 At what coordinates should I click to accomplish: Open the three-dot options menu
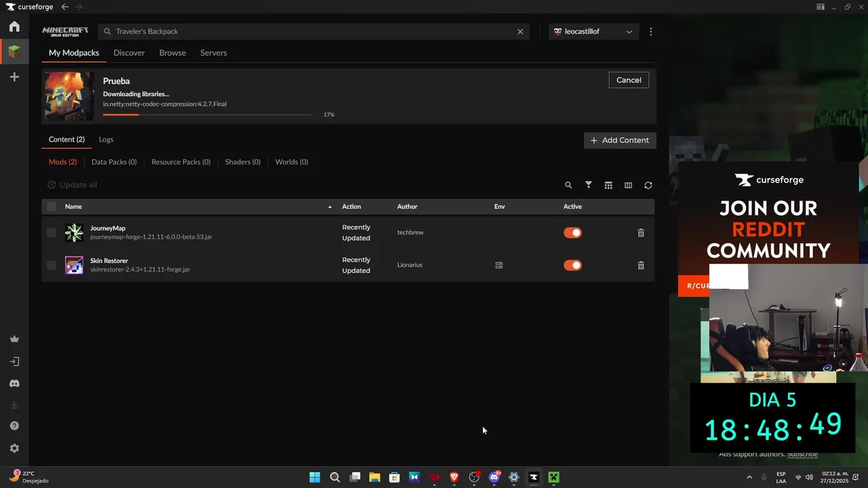tap(651, 32)
